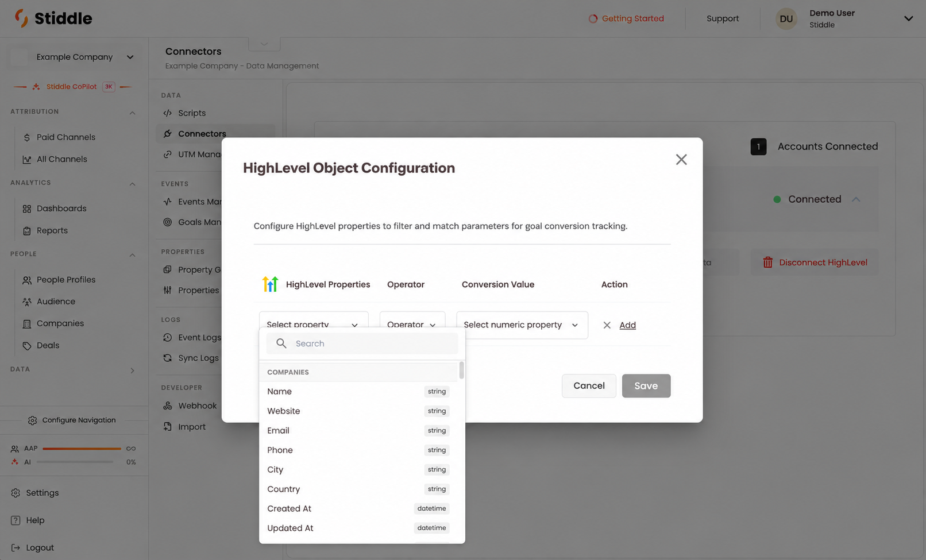
Task: Collapse the Connected account chevron
Action: pyautogui.click(x=856, y=199)
